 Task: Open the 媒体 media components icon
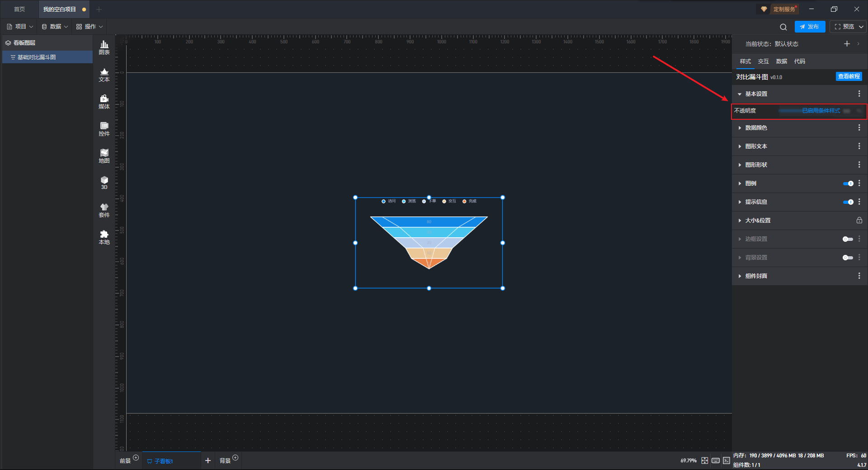point(104,102)
